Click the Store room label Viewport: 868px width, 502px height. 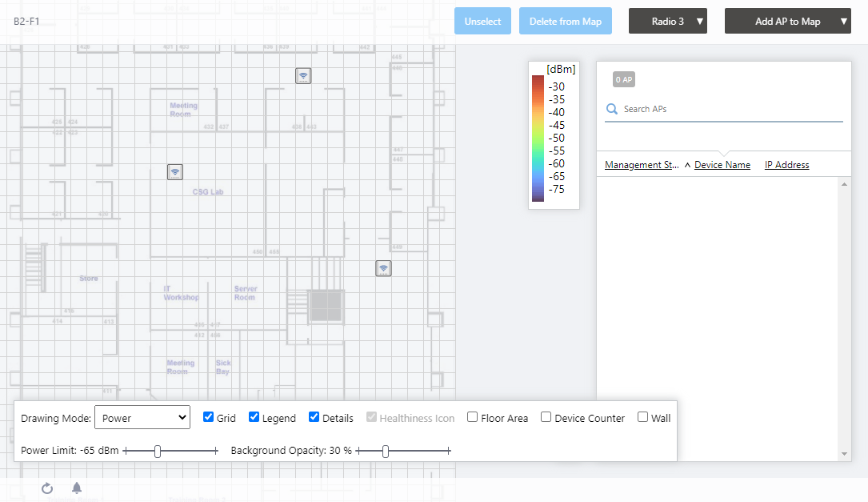(89, 278)
